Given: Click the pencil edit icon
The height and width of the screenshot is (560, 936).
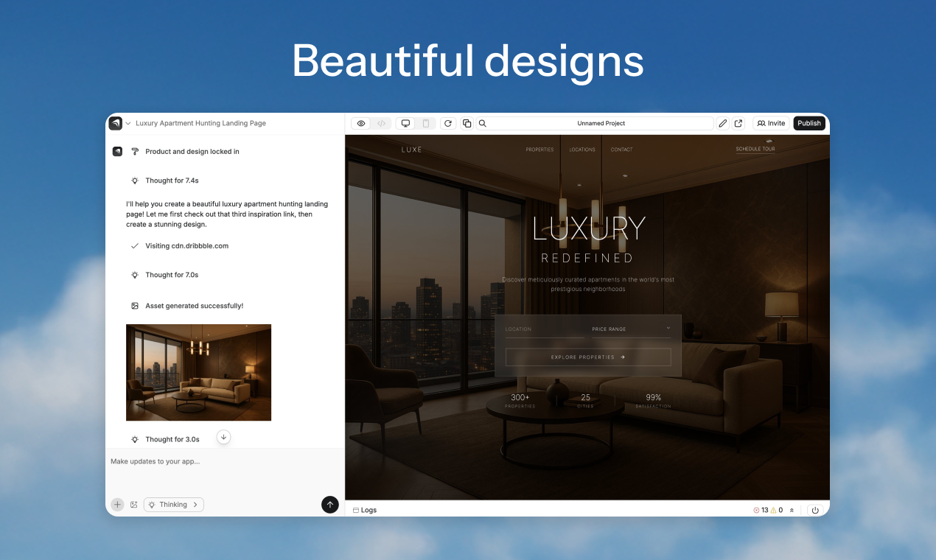Looking at the screenshot, I should [723, 123].
